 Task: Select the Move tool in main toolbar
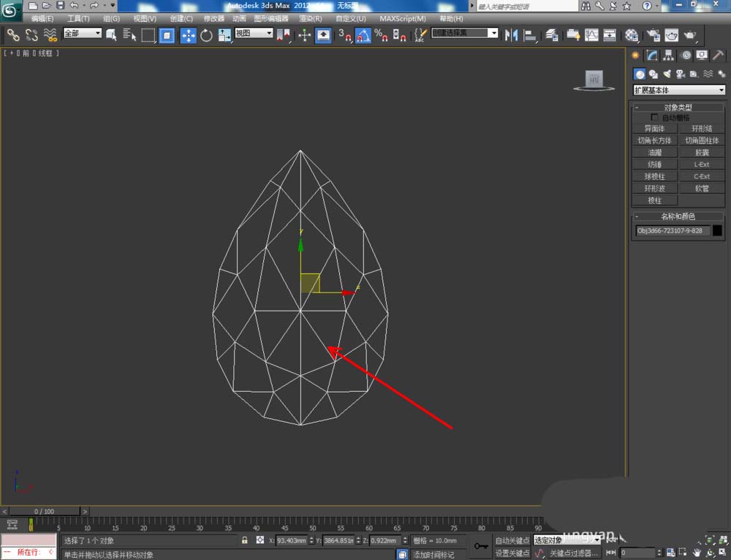pos(188,35)
